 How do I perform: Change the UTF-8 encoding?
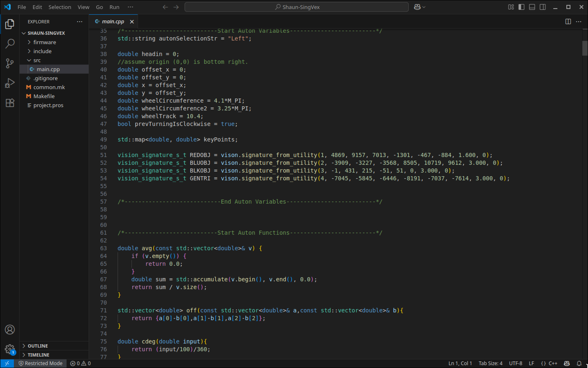tap(515, 363)
